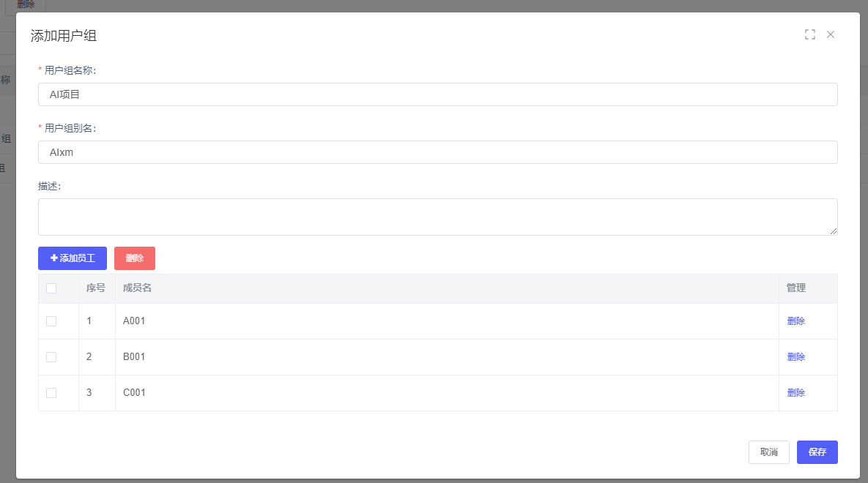The image size is (868, 483).
Task: Click into the 用户组别名 field
Action: click(x=437, y=152)
